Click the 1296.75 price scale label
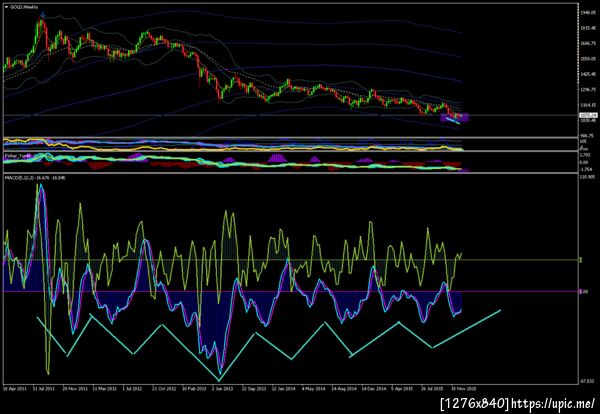The width and height of the screenshot is (600, 414). 589,90
